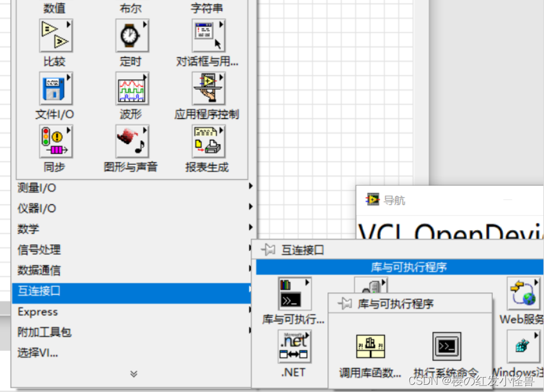Click the 字符串 palette label
The width and height of the screenshot is (544, 392).
(207, 8)
